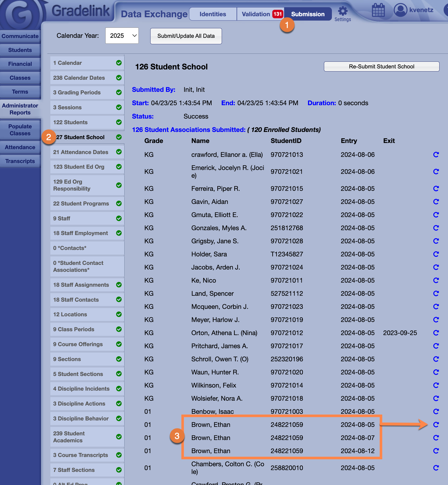Click refresh icon for Meyer, Harlow J.
448x485 pixels.
[x=436, y=320]
